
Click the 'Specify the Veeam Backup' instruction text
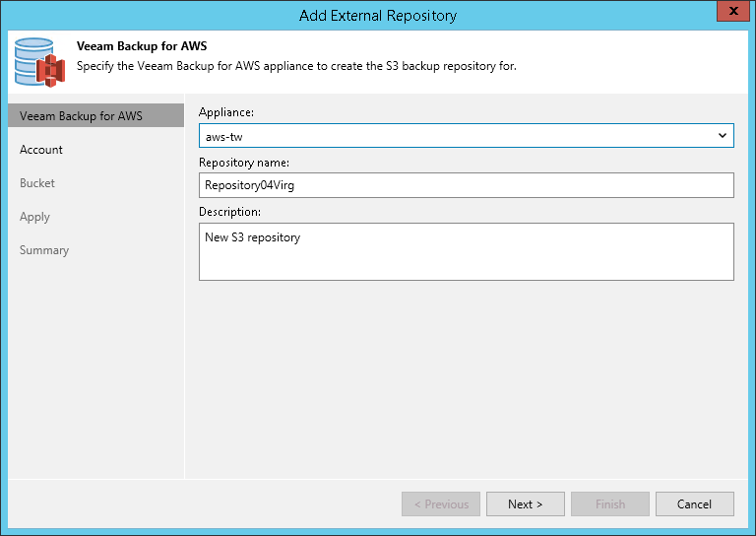pyautogui.click(x=296, y=66)
